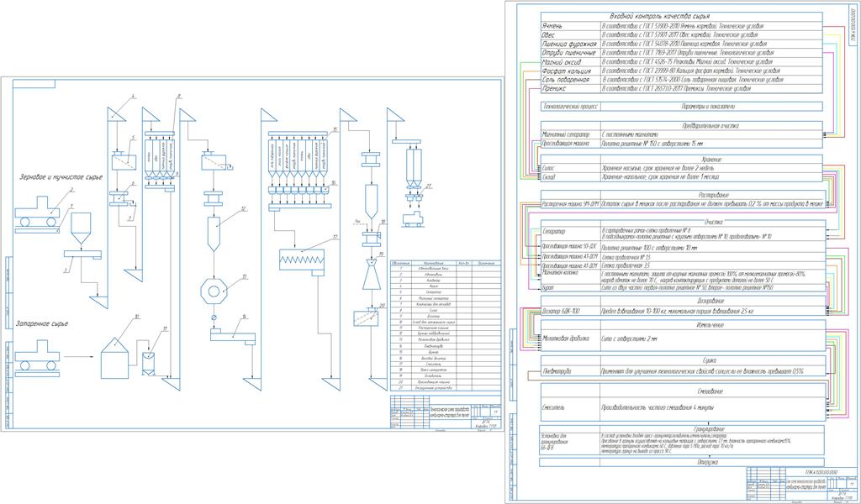Select the unpacking machine symbol numbered 11
Viewport: 861px width, 504px height.
148,364
